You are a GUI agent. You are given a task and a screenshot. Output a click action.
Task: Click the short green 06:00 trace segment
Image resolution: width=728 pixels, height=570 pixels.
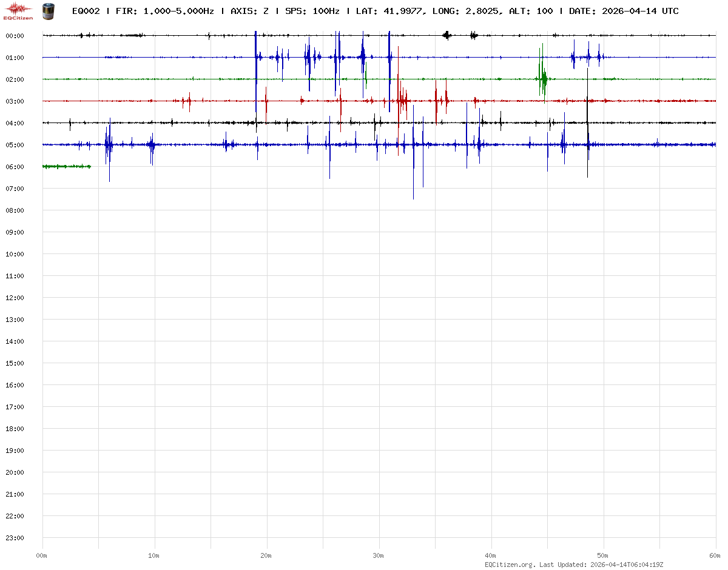(x=66, y=166)
